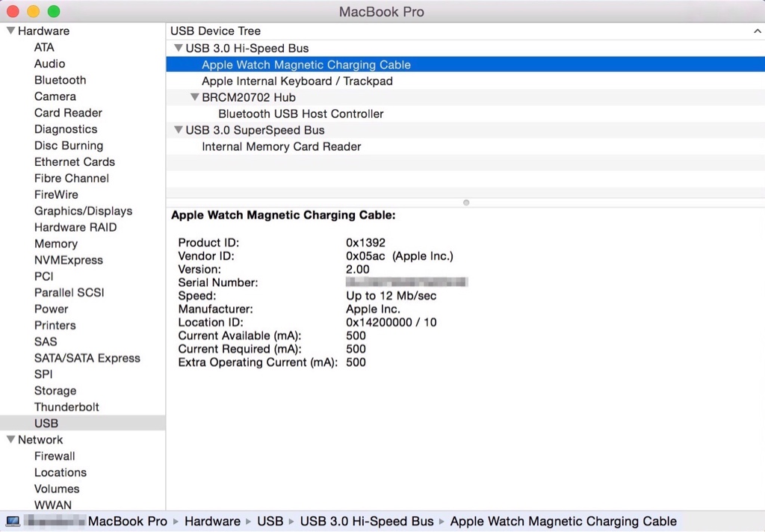Show Storage information
Image resolution: width=765 pixels, height=532 pixels.
55,391
